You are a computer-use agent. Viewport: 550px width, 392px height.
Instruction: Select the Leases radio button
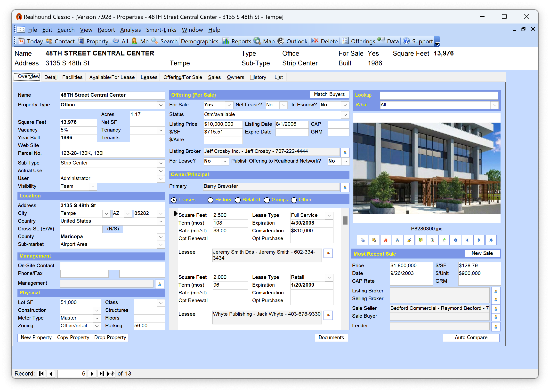[174, 200]
